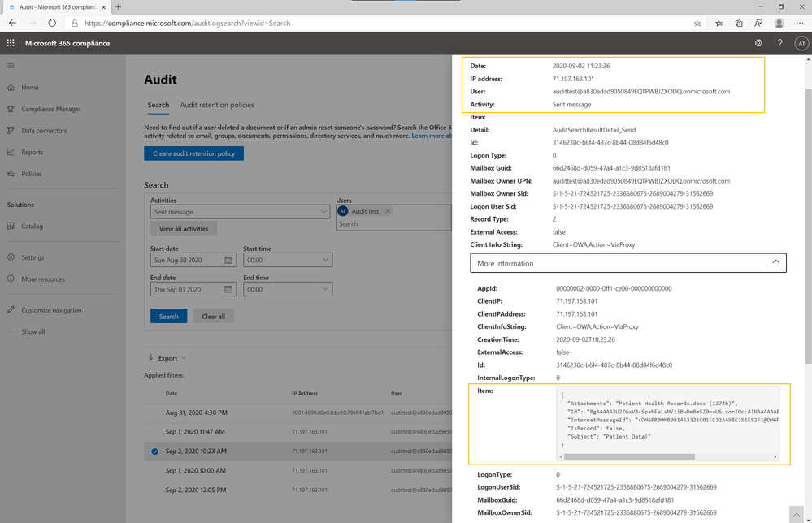Collapse the navigation hamburger menu

(x=11, y=66)
